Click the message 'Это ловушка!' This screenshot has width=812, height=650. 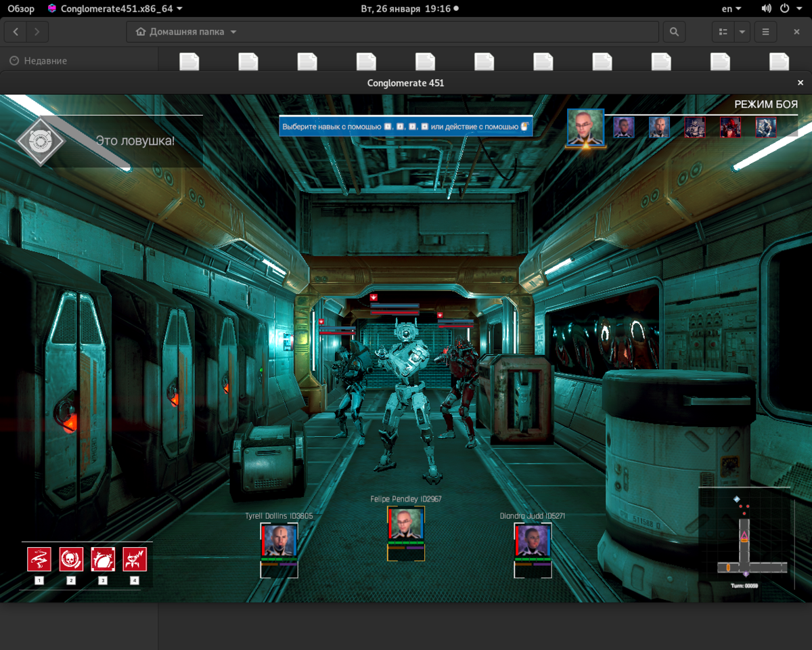tap(135, 142)
